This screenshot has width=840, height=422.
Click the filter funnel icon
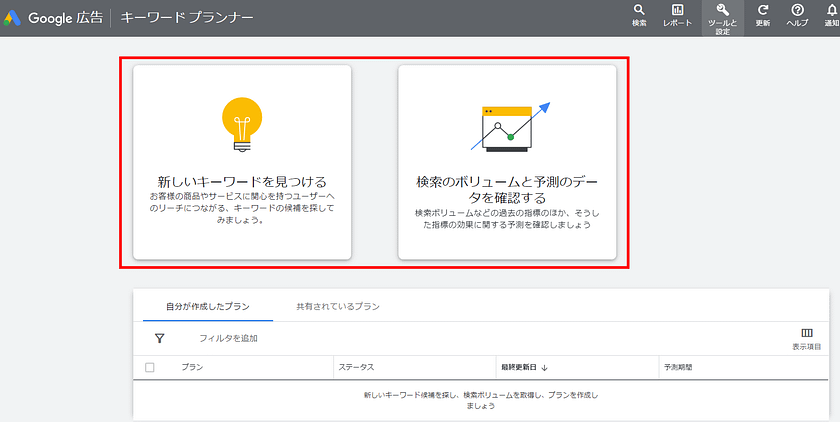tap(159, 338)
